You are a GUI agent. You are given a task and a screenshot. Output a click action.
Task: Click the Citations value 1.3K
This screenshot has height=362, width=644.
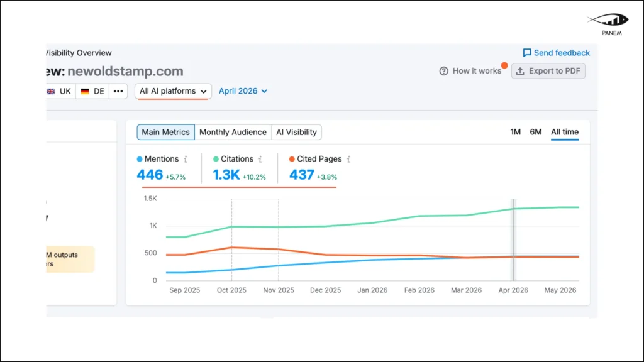[226, 175]
